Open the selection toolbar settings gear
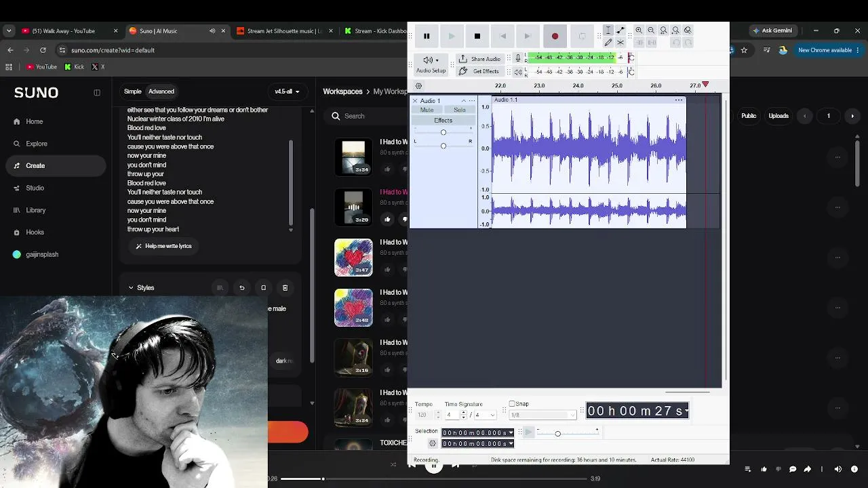The height and width of the screenshot is (488, 868). (433, 443)
